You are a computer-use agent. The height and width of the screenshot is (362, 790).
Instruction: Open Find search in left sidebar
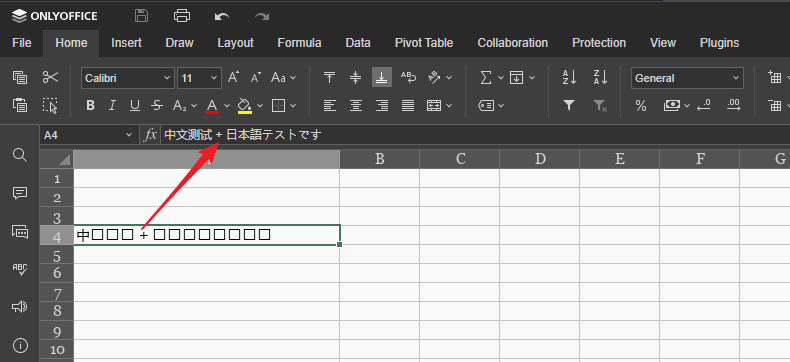tap(20, 155)
